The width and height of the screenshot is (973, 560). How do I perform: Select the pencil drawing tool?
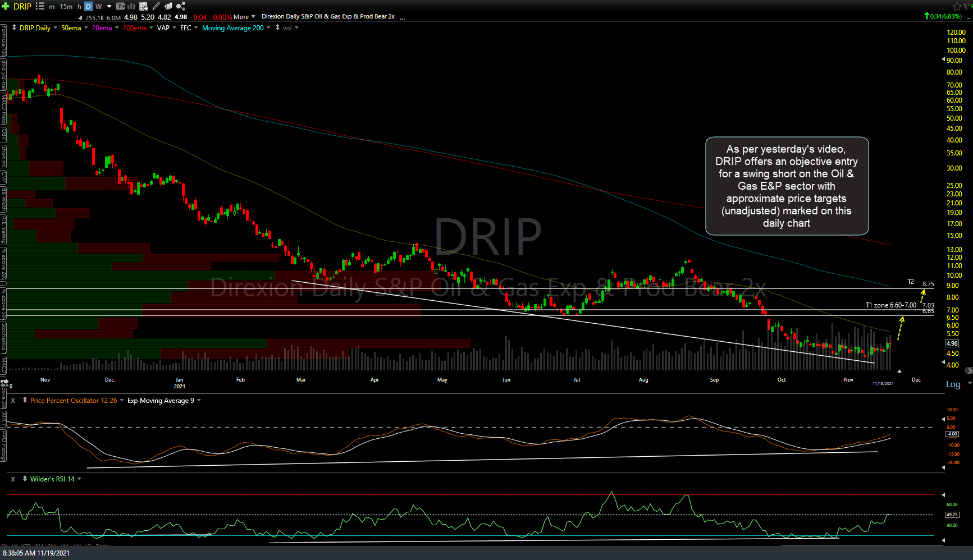(x=156, y=6)
